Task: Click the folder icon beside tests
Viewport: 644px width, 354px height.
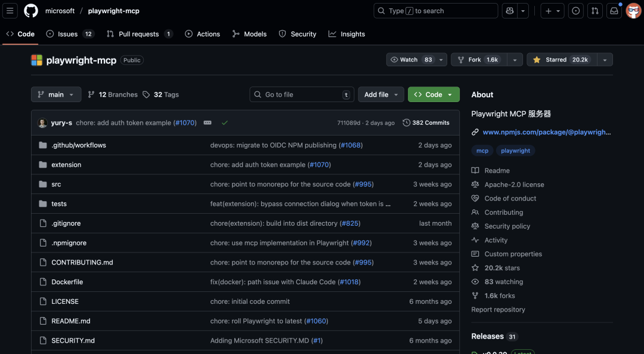Action: (x=43, y=204)
